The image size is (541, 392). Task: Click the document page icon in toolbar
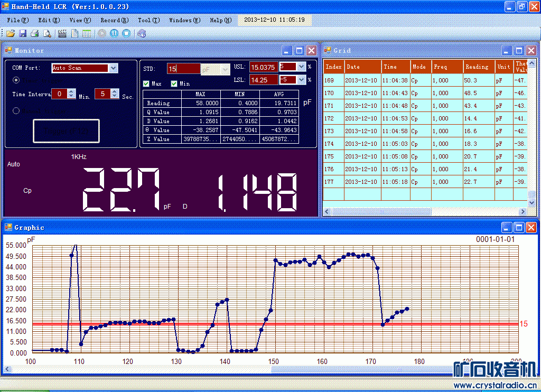click(74, 33)
